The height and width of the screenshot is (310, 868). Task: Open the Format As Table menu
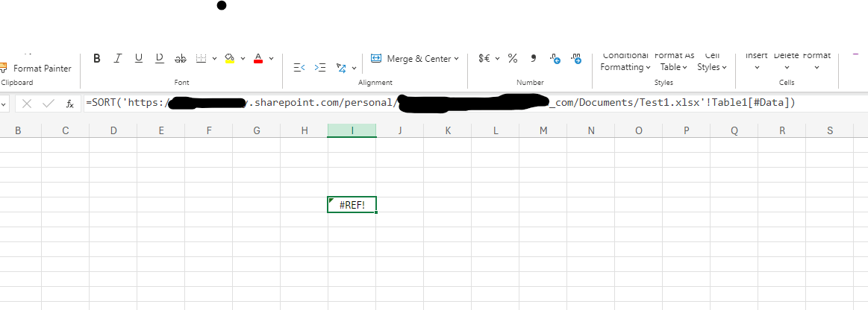(674, 62)
